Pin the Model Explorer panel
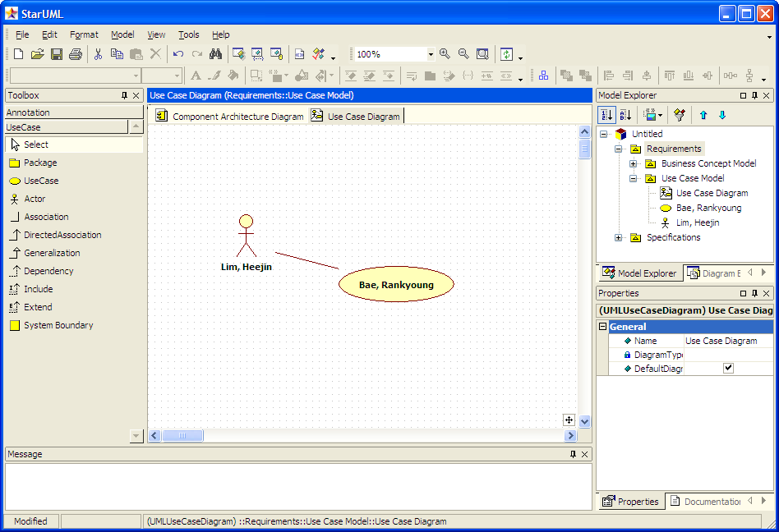779x532 pixels. point(754,95)
